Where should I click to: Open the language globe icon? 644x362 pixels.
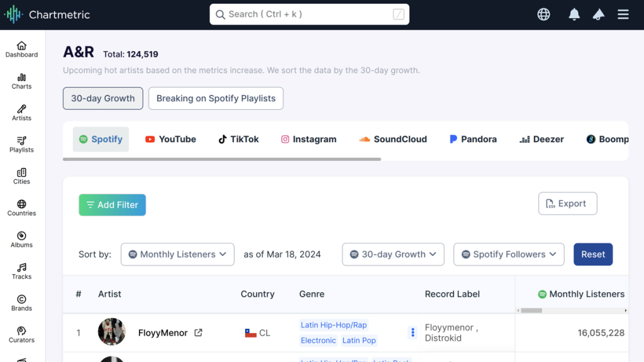543,14
